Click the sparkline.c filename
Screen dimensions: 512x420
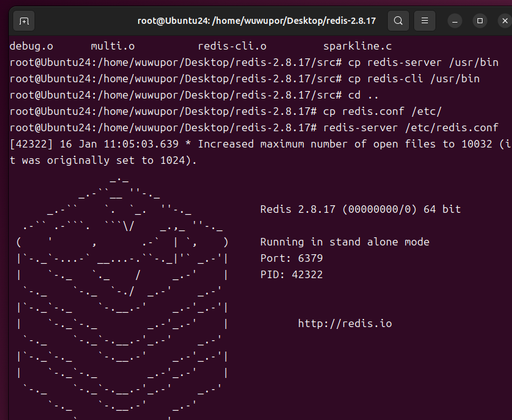click(x=358, y=46)
